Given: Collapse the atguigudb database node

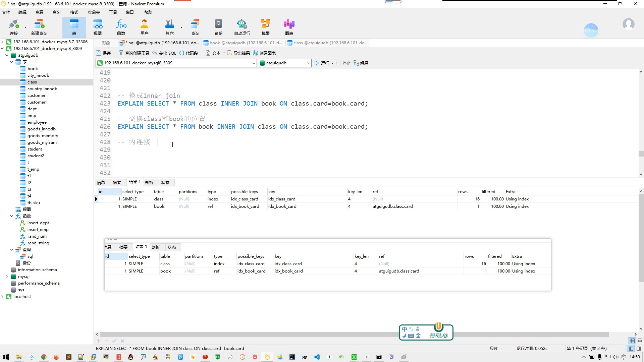Looking at the screenshot, I should coord(7,55).
